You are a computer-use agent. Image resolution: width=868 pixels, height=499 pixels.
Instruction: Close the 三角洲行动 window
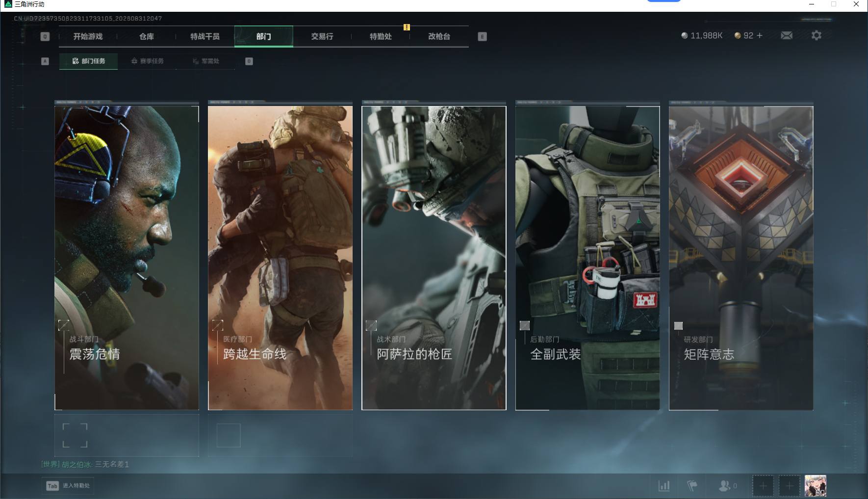pos(856,4)
